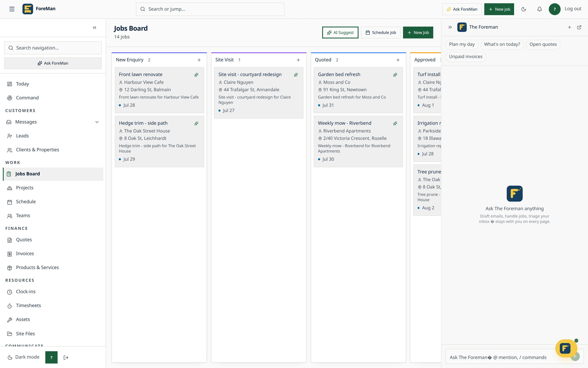The height and width of the screenshot is (368, 588).
Task: Open the user avatar in top header
Action: coord(555,9)
